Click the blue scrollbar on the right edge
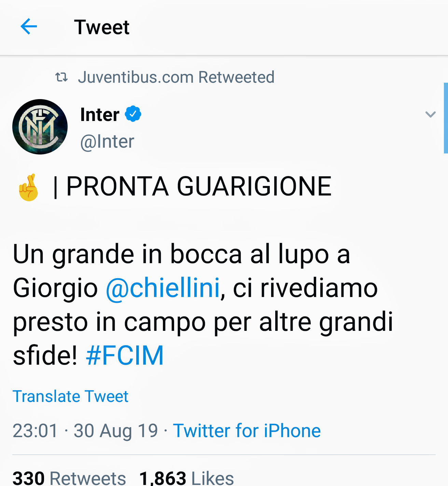The image size is (448, 486). point(446,118)
